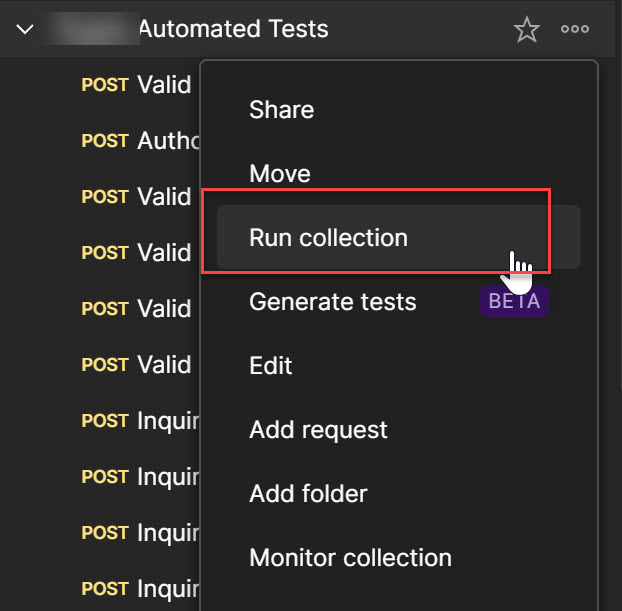Select Add request menu item
Image resolution: width=622 pixels, height=611 pixels.
318,430
